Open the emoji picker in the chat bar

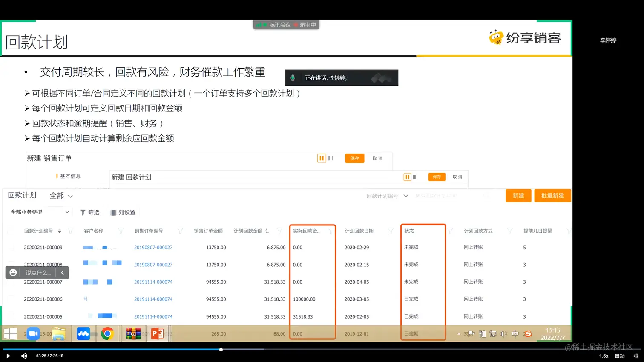tap(13, 273)
